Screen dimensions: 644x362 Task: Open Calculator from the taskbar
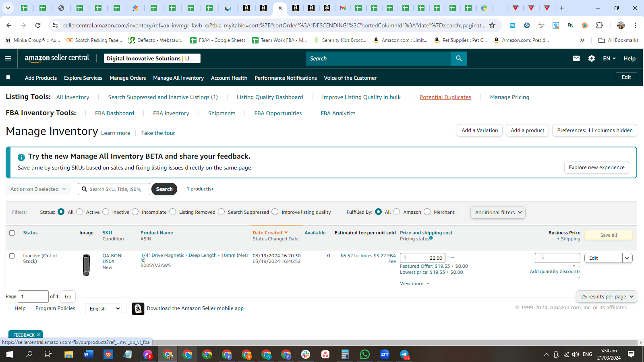point(345,354)
